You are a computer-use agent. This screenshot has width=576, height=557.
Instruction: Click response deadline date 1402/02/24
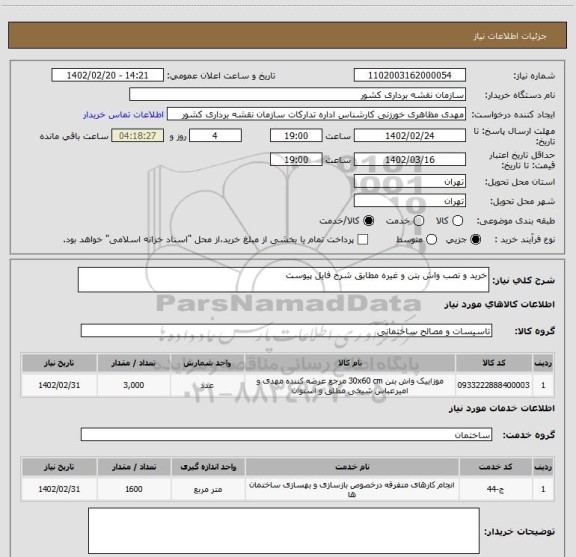click(410, 136)
